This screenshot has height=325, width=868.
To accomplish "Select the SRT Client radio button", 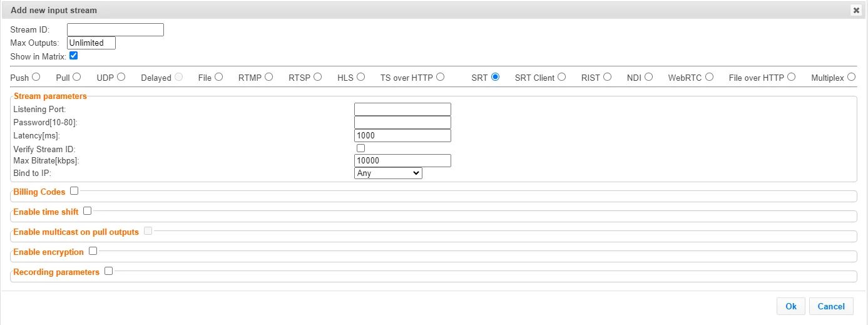I will (561, 77).
